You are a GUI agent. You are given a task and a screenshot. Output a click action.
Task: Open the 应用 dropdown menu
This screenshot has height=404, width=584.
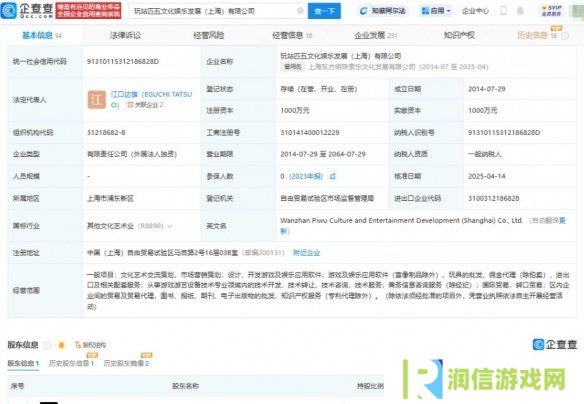tap(435, 11)
